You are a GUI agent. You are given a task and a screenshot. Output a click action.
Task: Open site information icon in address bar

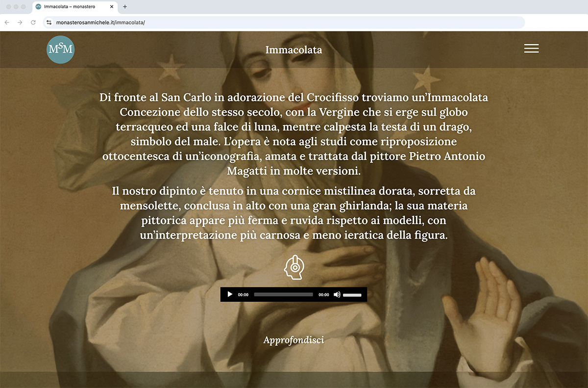point(49,23)
